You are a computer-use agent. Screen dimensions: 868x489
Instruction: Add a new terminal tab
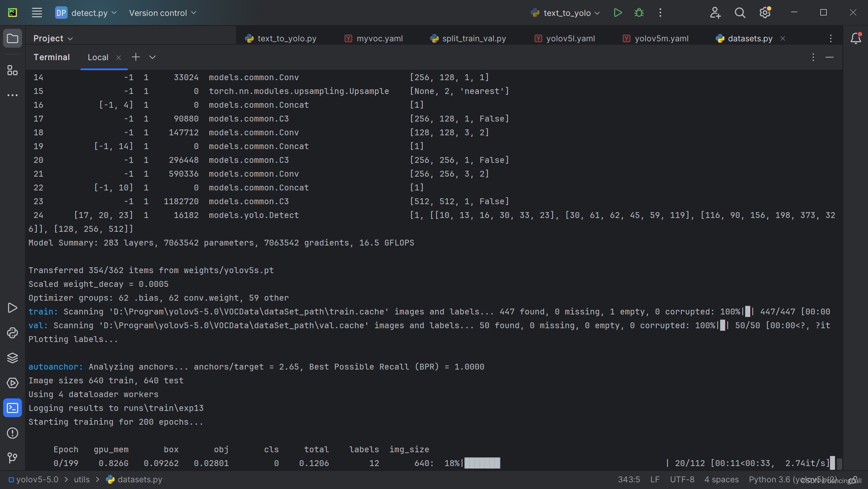point(136,57)
